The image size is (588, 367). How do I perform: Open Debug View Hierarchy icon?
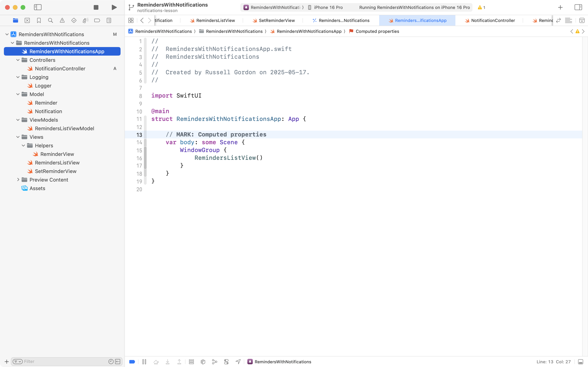(203, 362)
